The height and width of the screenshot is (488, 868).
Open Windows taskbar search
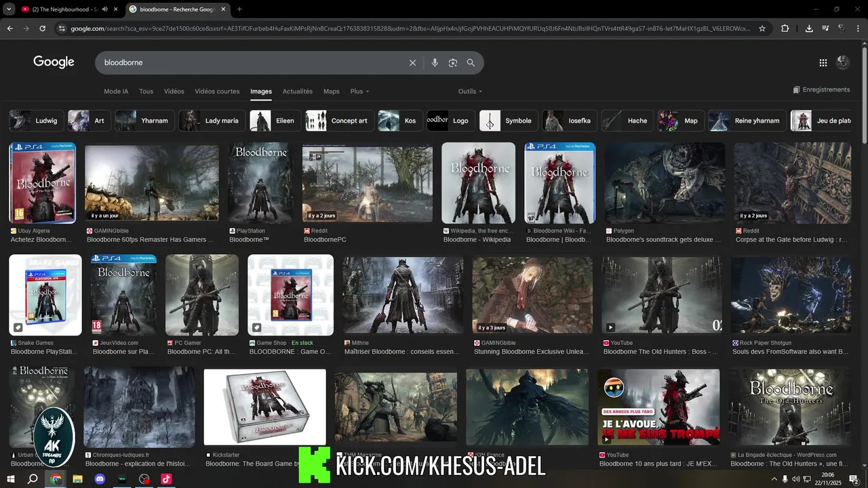[x=33, y=479]
